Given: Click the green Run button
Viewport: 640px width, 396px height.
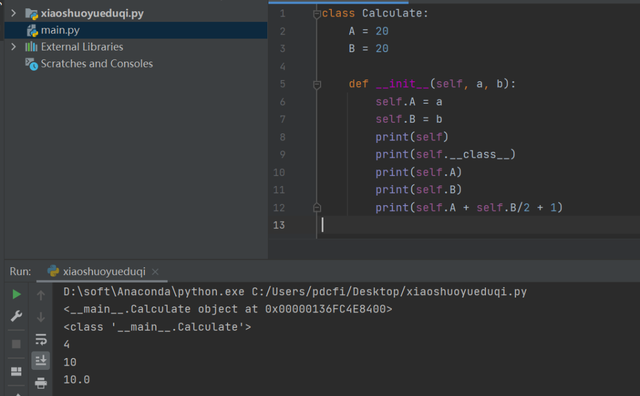Looking at the screenshot, I should pos(16,294).
